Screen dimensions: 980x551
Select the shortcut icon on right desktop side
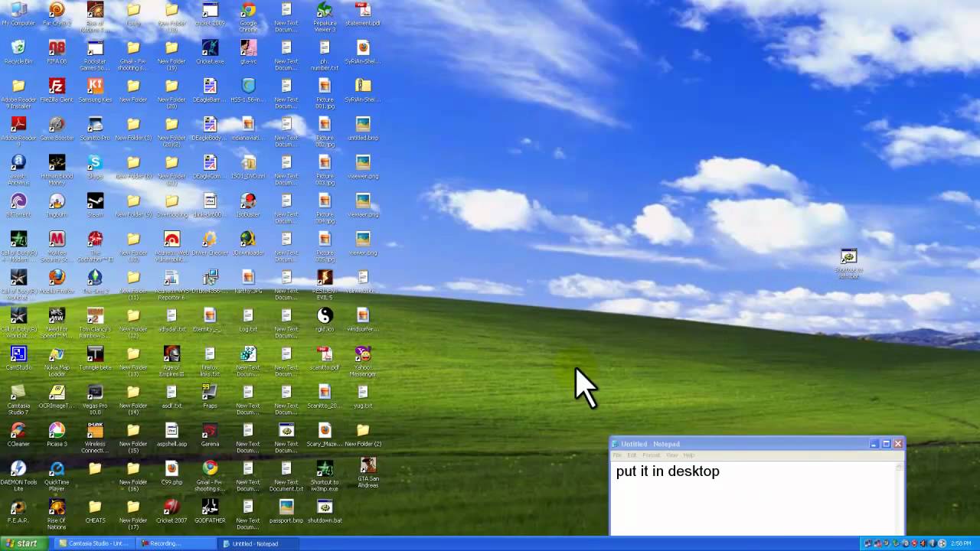(x=848, y=263)
